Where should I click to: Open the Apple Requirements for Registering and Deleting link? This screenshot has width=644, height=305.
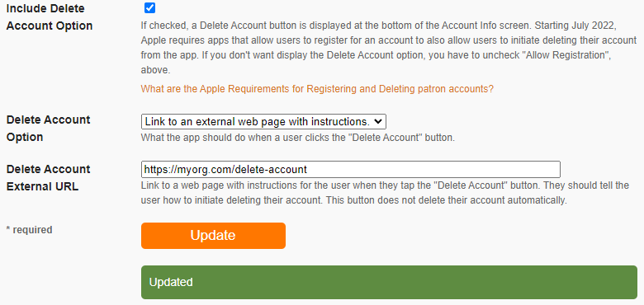pos(317,89)
